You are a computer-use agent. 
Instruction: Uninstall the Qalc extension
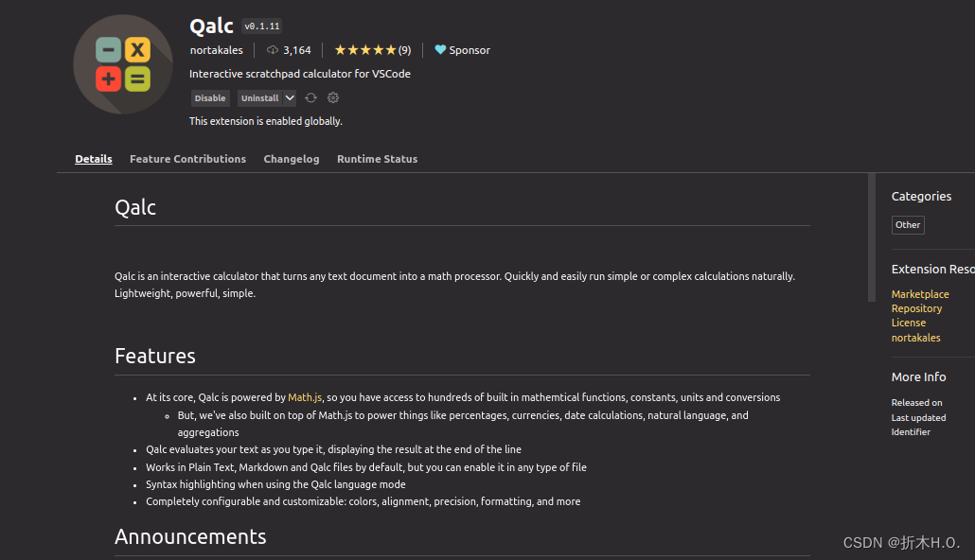click(x=260, y=98)
